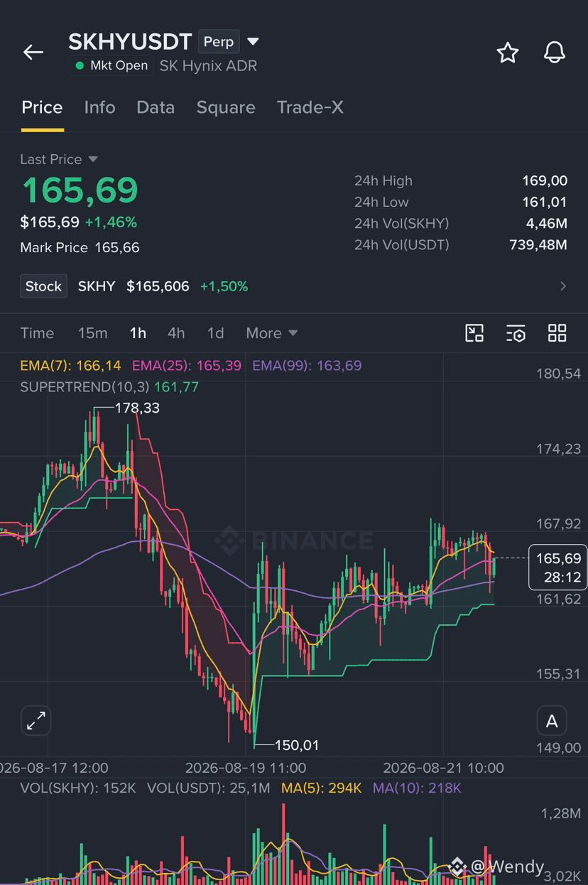
Task: Select the 4h chart interval
Action: [176, 333]
